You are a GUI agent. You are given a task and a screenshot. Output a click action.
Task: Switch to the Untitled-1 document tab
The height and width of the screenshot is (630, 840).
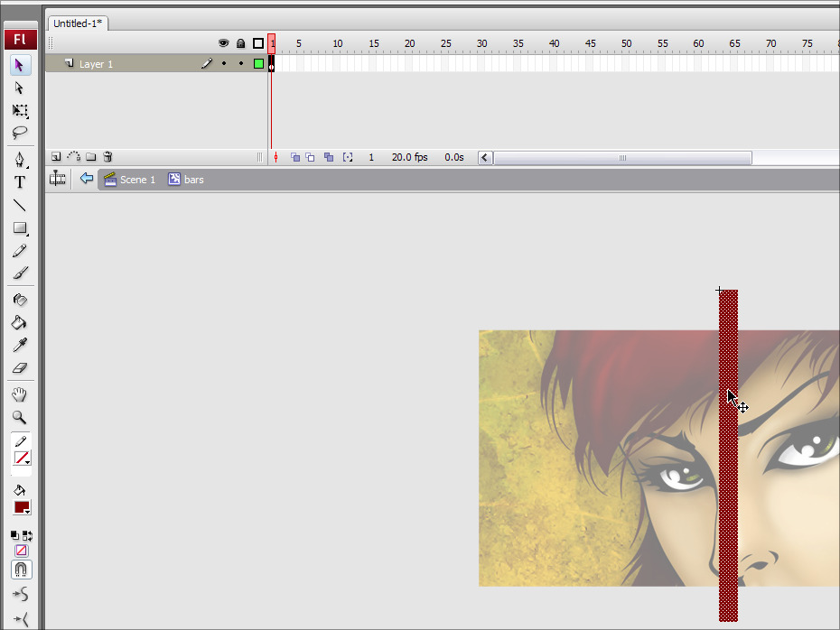click(76, 23)
